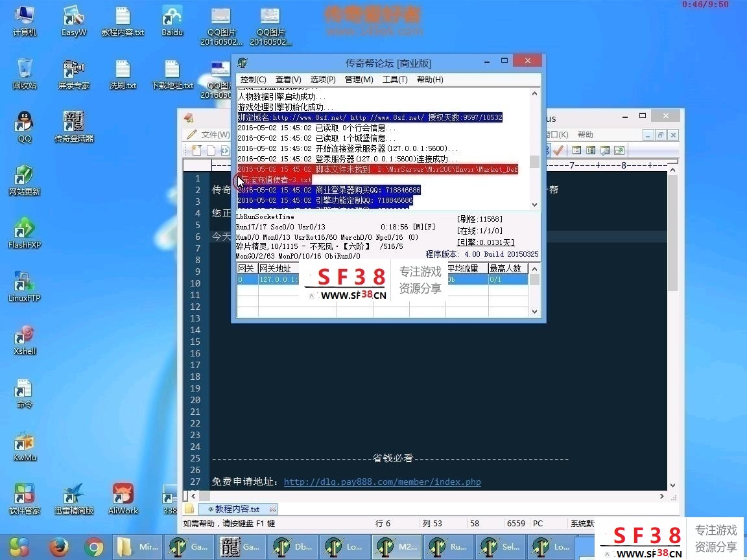Screen dimensions: 747x560
Task: Open the 工具(T) menu
Action: pyautogui.click(x=395, y=80)
